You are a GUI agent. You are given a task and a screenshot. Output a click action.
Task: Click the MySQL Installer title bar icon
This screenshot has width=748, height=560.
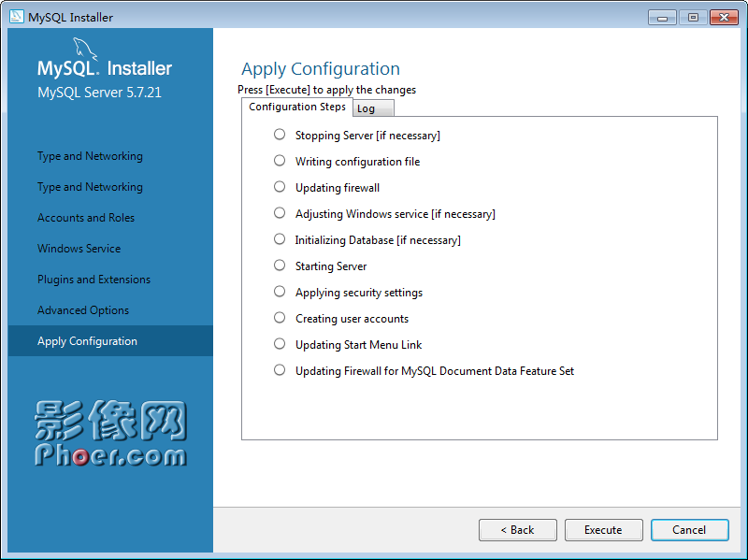pos(17,17)
